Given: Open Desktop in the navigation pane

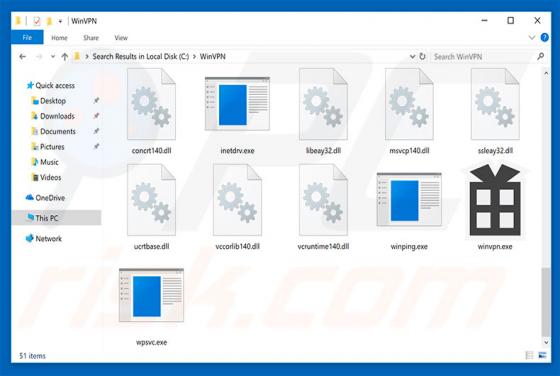Looking at the screenshot, I should [49, 101].
